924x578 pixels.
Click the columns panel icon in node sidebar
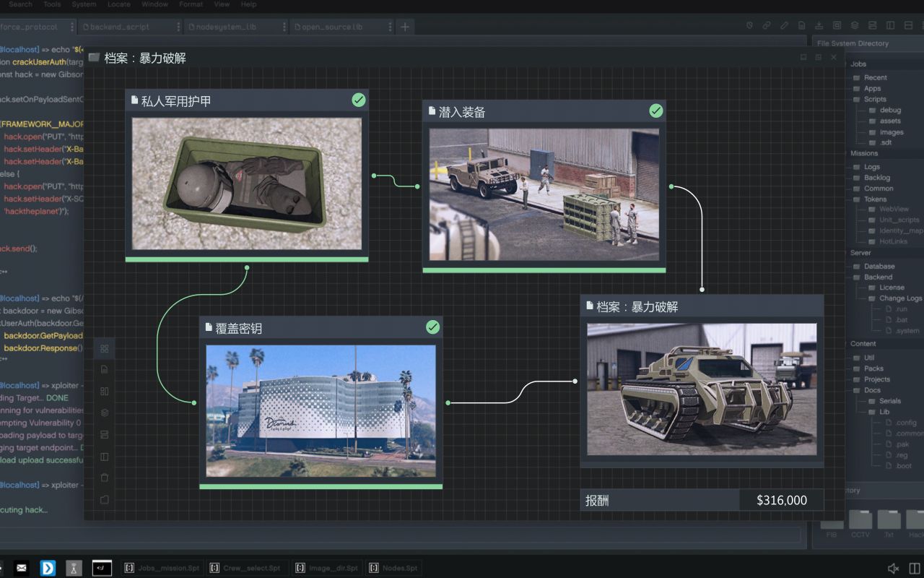pos(105,457)
